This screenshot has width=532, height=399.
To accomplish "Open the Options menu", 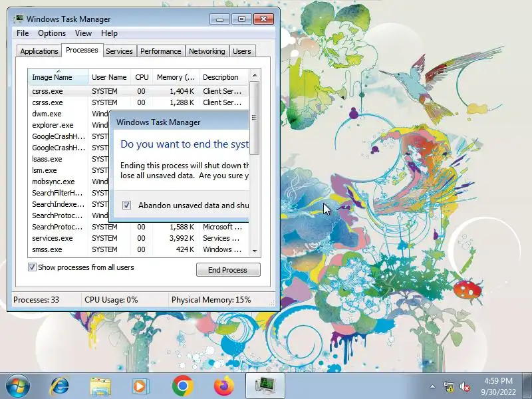I will pyautogui.click(x=52, y=33).
